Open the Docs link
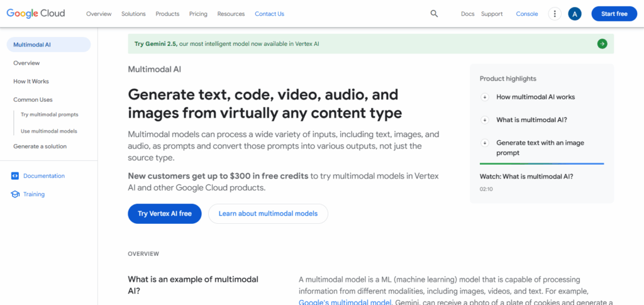This screenshot has width=644, height=305. tap(467, 14)
